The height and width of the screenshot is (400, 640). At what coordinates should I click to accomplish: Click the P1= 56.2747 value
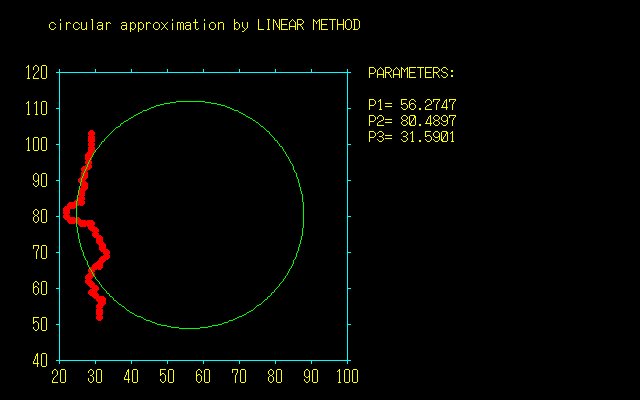click(412, 105)
